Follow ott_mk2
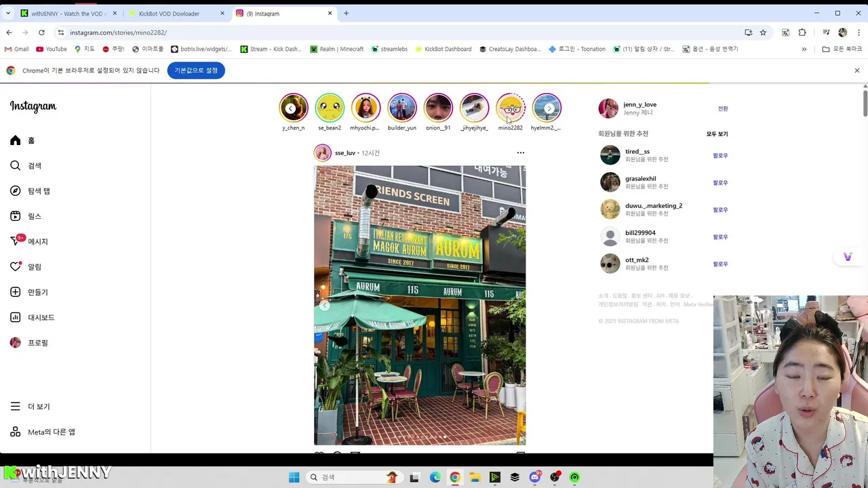 [x=720, y=264]
